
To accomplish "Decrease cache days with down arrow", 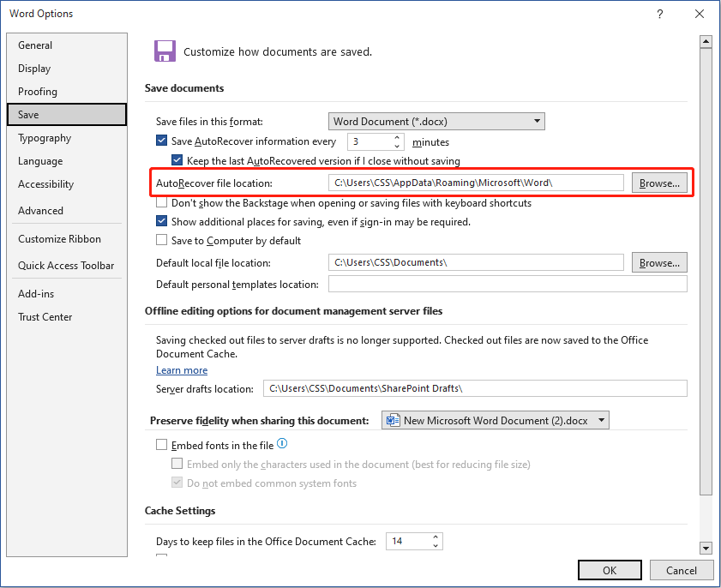I will (x=436, y=546).
